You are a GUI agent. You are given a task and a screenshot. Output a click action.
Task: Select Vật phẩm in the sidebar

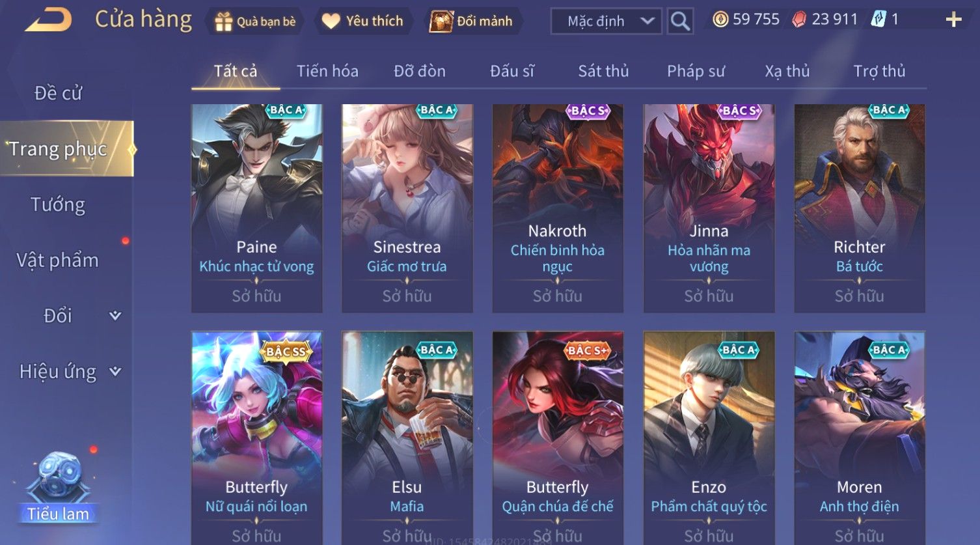(58, 260)
